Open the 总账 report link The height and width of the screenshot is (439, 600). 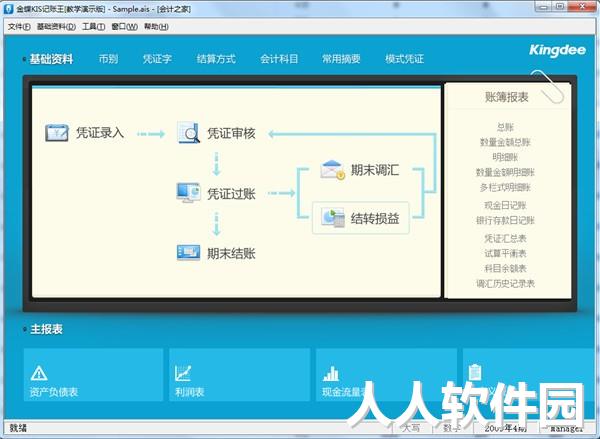(x=505, y=127)
